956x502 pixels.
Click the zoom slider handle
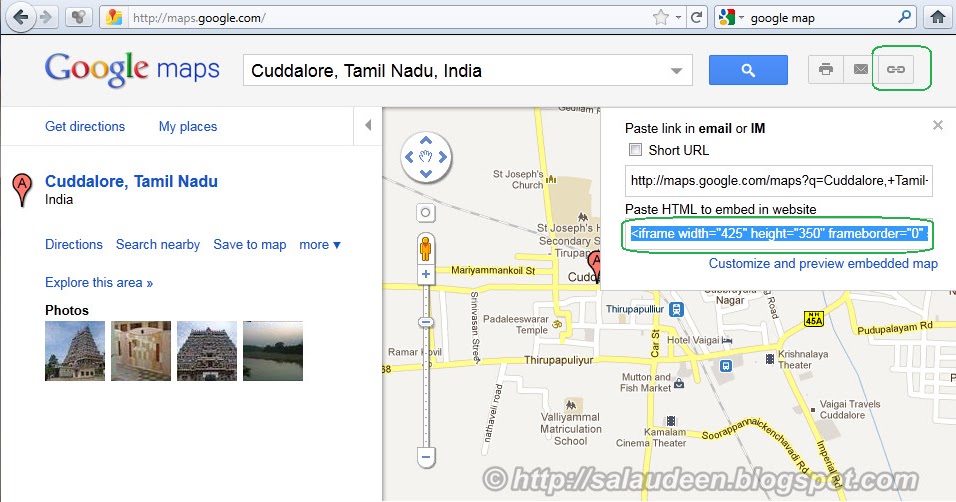click(x=426, y=323)
